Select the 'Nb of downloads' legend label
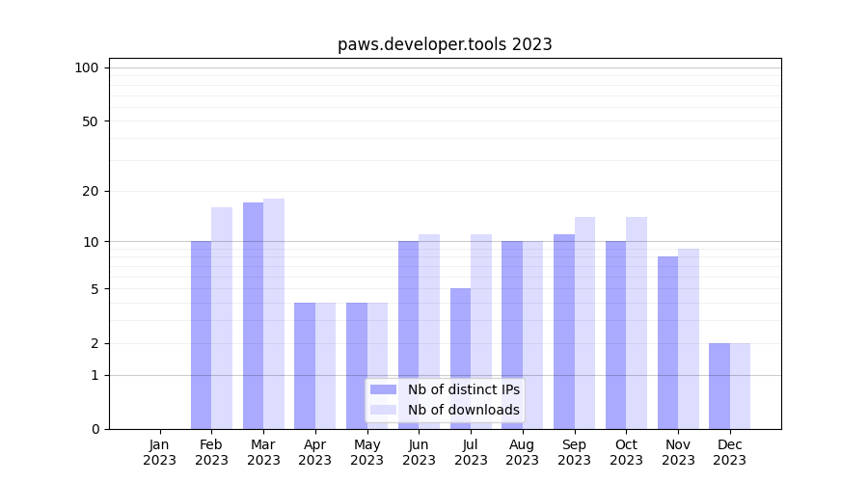This screenshot has height=482, width=868. [x=463, y=410]
